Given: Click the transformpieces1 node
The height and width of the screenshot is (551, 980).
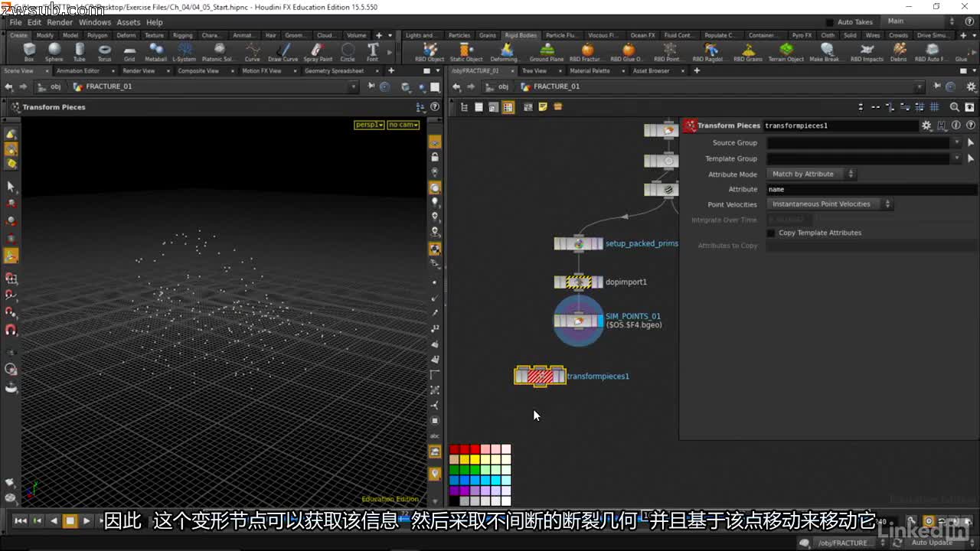Looking at the screenshot, I should click(x=540, y=376).
